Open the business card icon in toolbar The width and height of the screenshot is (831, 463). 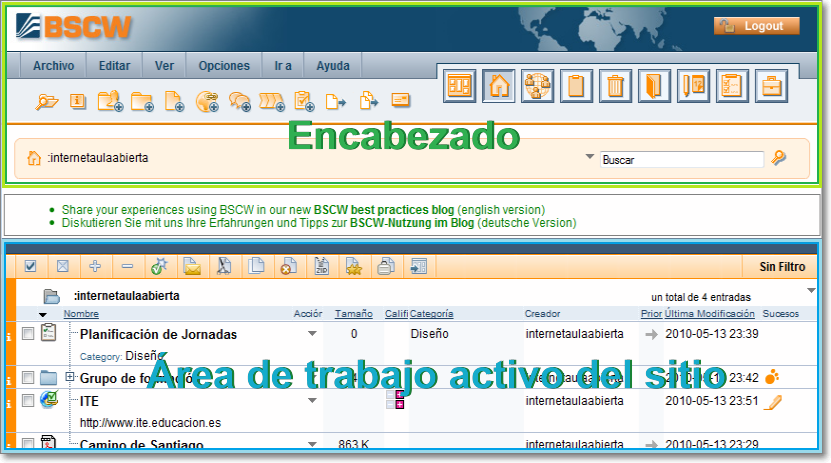[x=401, y=100]
